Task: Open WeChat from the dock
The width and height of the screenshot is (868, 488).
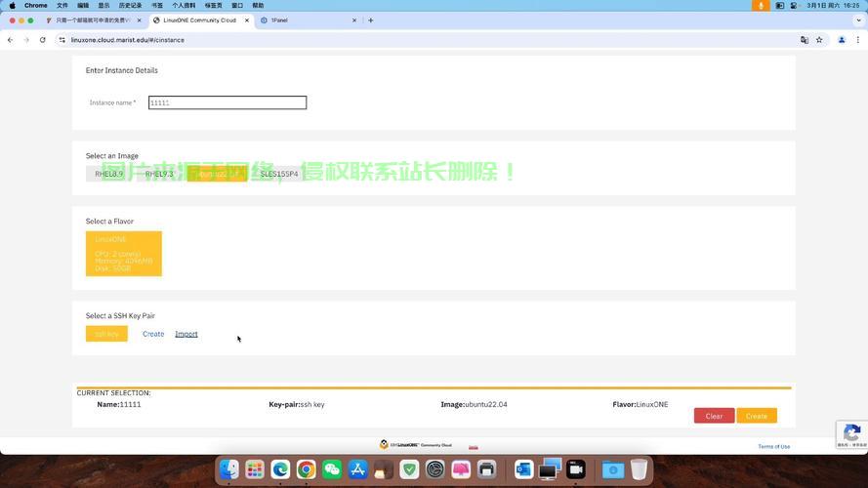Action: 332,469
